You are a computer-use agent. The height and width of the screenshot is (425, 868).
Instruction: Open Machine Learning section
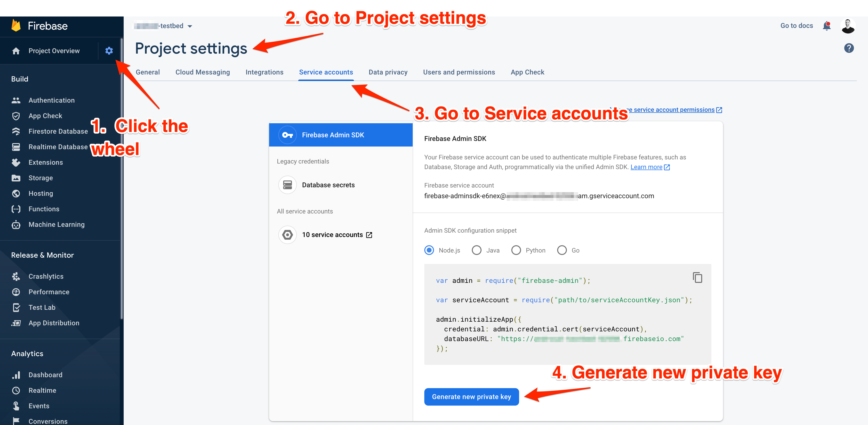pyautogui.click(x=56, y=224)
